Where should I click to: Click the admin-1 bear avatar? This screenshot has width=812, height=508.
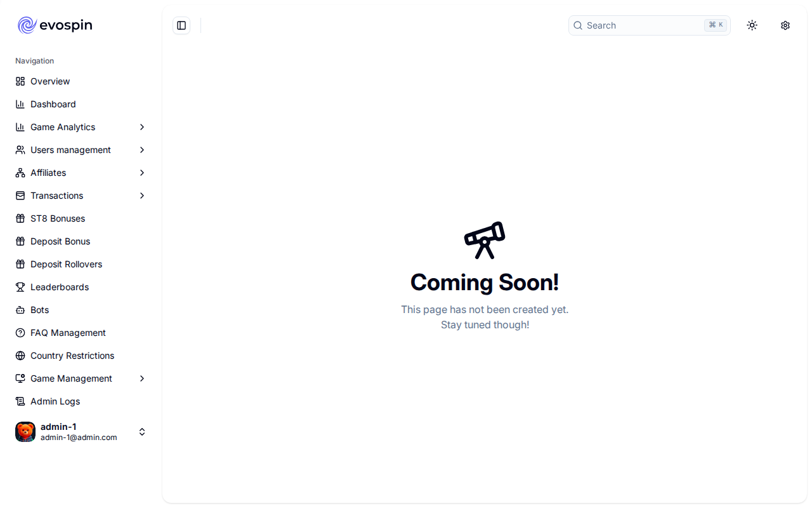(x=25, y=432)
